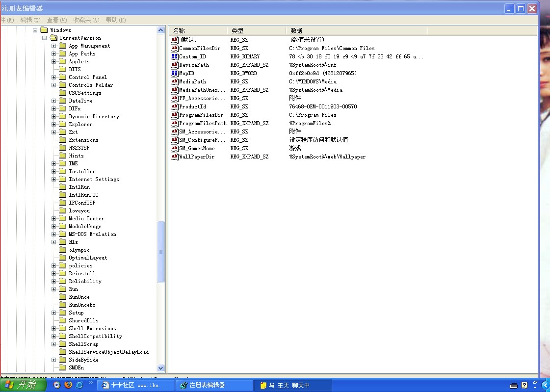The height and width of the screenshot is (392, 550).
Task: Sort values by 类型 column header
Action: (x=257, y=30)
